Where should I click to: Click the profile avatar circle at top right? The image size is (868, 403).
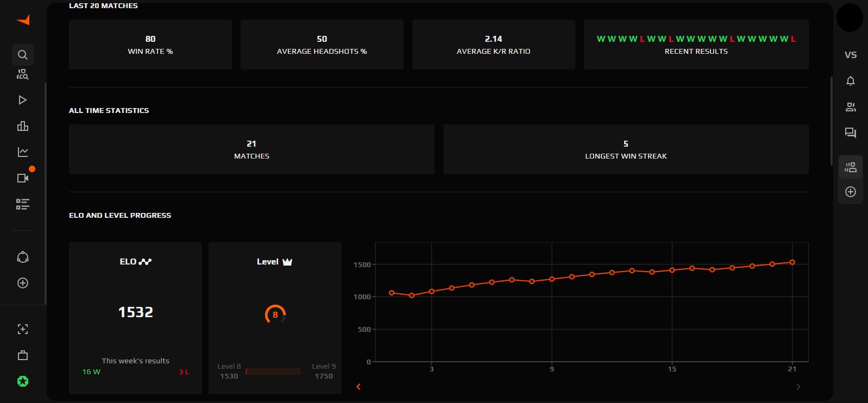(x=850, y=18)
